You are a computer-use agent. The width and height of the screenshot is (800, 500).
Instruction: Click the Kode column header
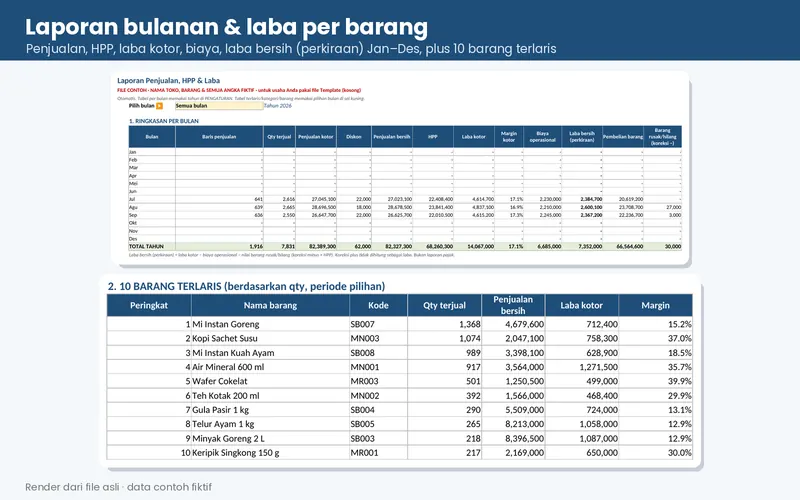click(x=378, y=305)
